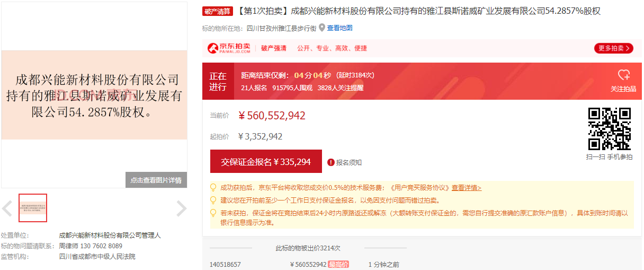This screenshot has width=644, height=270.
Task: Click the map pin icon beside 查看地图
Action: tap(321, 28)
